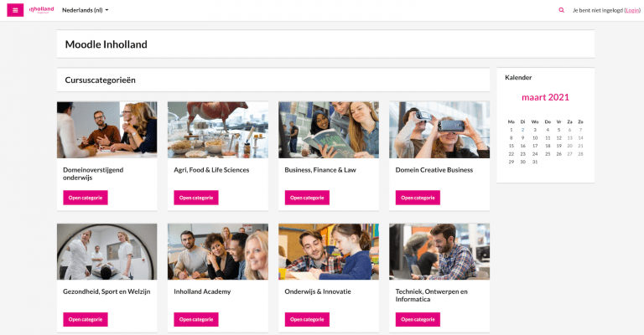Click the Domein Creative Business title
Image resolution: width=644 pixels, height=335 pixels.
pos(434,170)
